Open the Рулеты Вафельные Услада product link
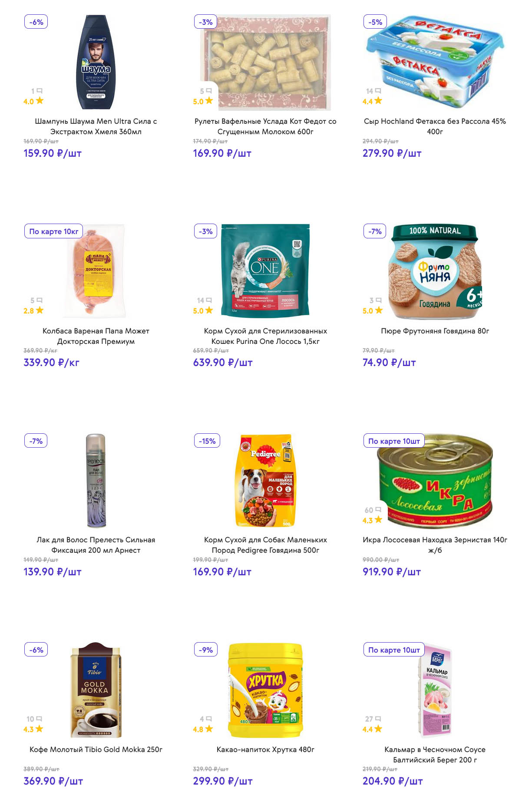The width and height of the screenshot is (532, 795). (265, 126)
